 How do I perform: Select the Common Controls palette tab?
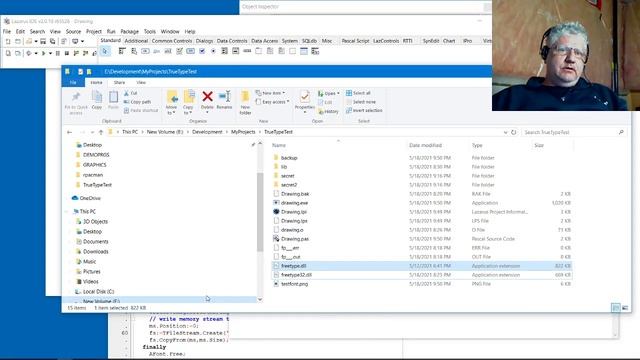coord(171,41)
